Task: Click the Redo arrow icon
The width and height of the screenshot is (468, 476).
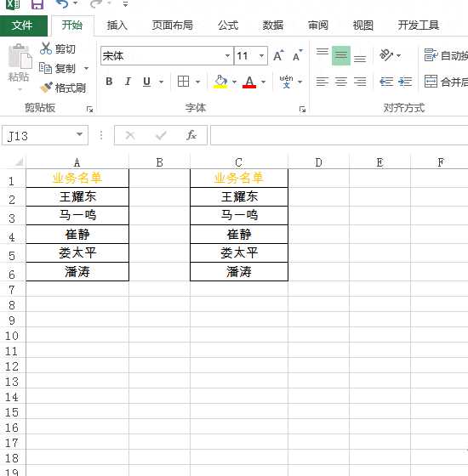Action: pyautogui.click(x=96, y=4)
